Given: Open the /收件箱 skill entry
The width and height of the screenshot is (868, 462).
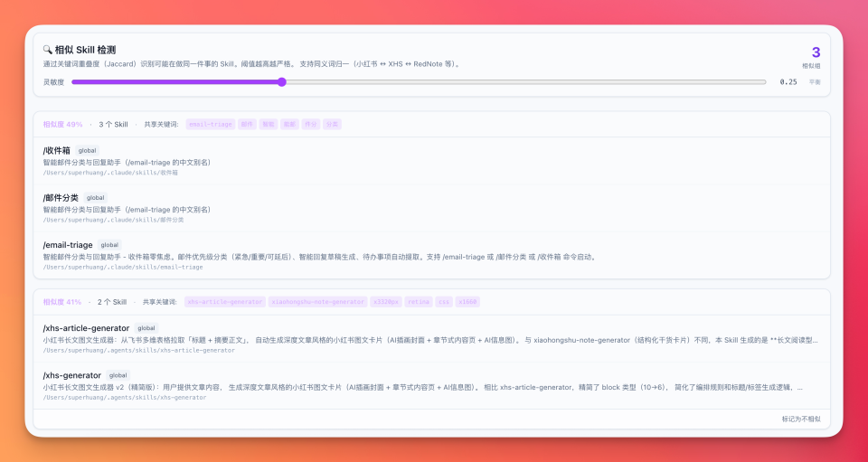Looking at the screenshot, I should (x=432, y=161).
